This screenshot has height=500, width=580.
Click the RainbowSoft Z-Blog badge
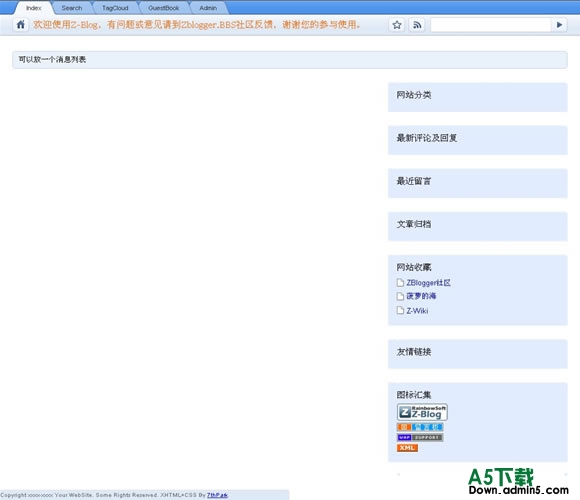click(422, 412)
